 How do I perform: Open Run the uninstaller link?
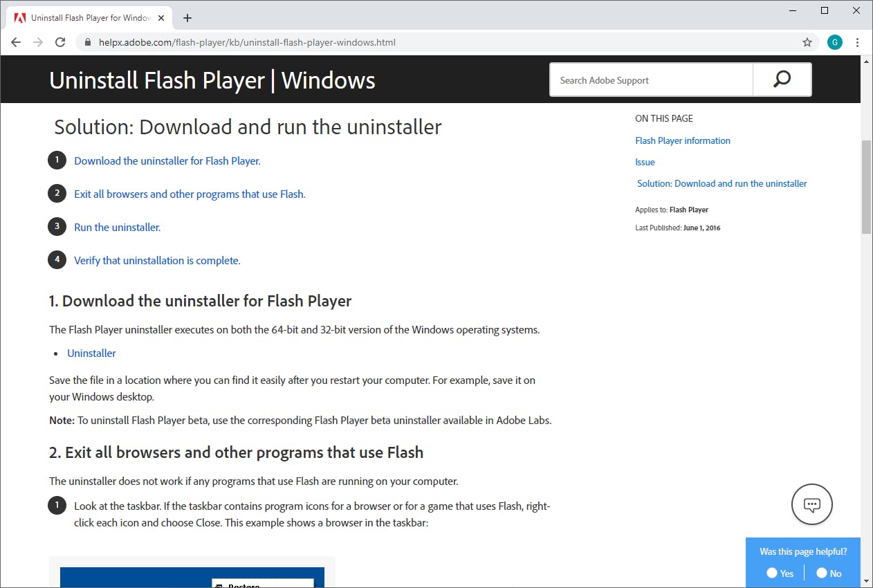(x=117, y=227)
